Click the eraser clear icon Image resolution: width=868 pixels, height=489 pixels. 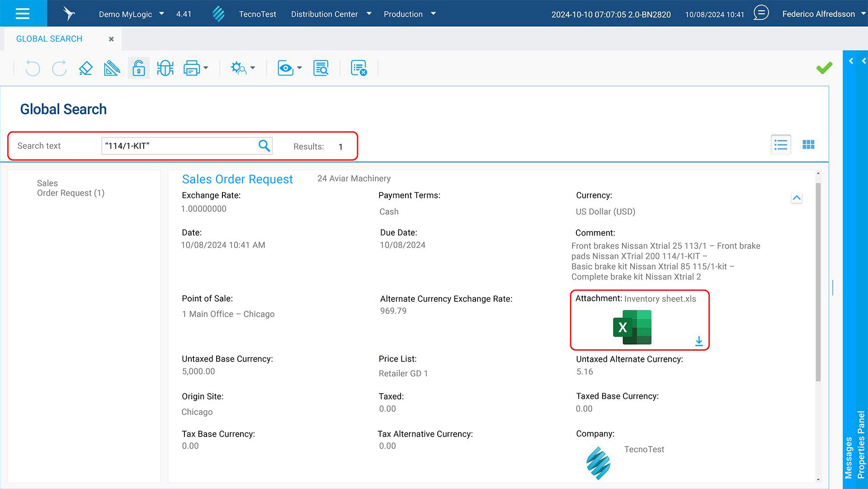tap(85, 68)
